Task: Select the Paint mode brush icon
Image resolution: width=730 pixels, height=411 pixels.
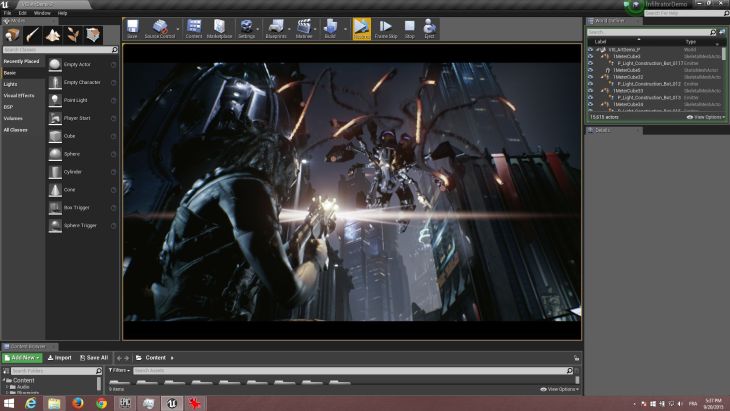Action: (x=33, y=35)
